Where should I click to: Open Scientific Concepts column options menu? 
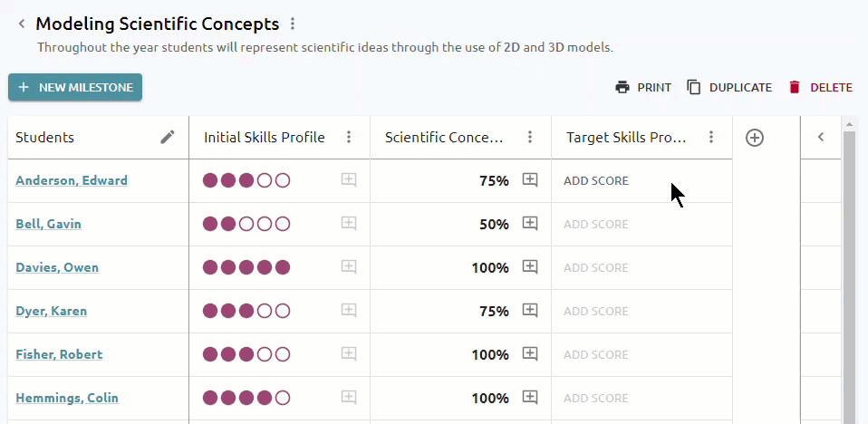click(x=530, y=138)
